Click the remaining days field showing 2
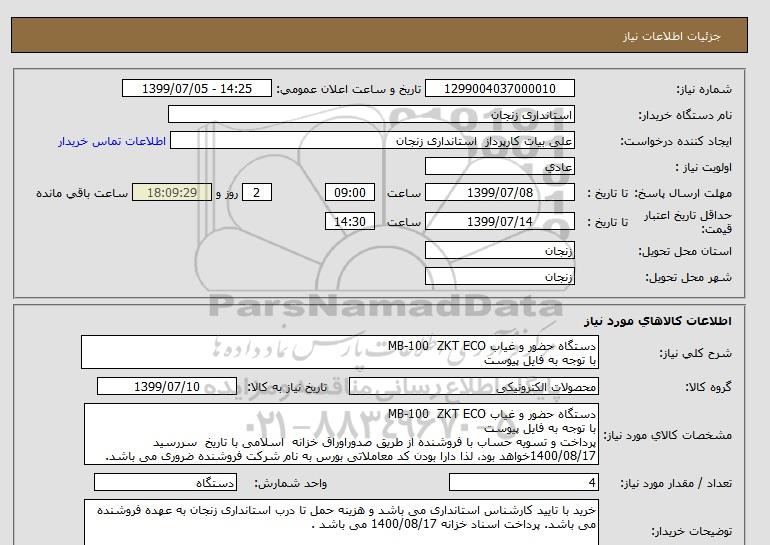The width and height of the screenshot is (770, 545). pyautogui.click(x=257, y=192)
